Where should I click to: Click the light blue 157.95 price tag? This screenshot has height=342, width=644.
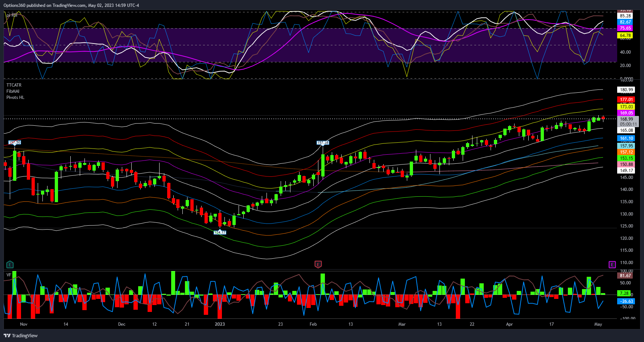[x=626, y=146]
